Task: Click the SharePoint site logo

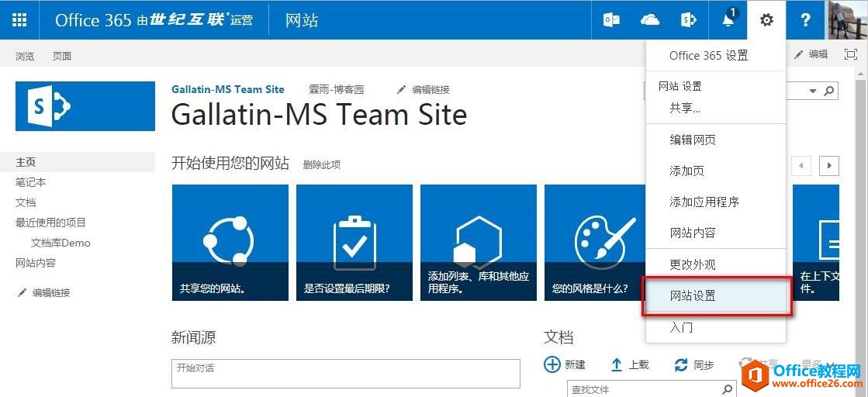Action: 85,106
